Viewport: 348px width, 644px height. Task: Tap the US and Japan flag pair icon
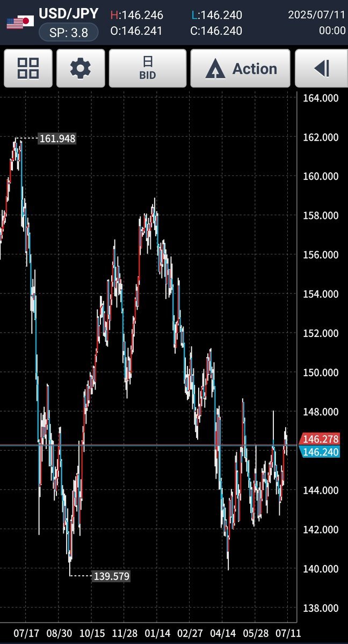point(20,22)
